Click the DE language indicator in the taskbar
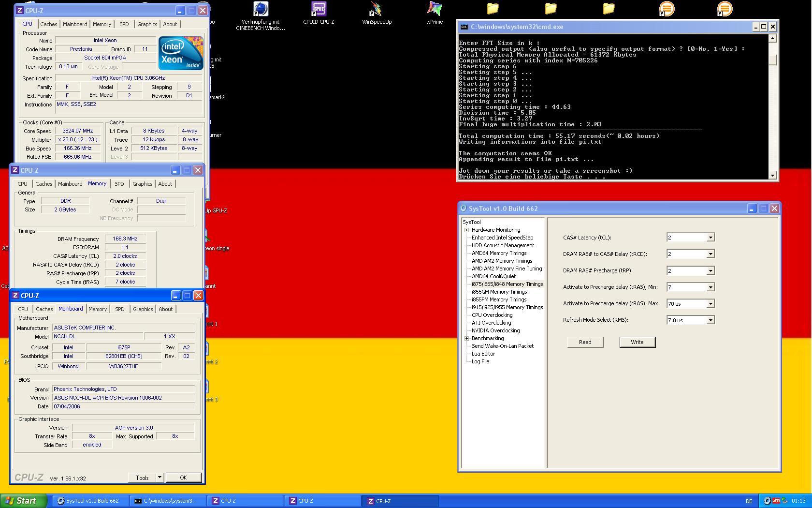The width and height of the screenshot is (812, 508). coord(749,501)
